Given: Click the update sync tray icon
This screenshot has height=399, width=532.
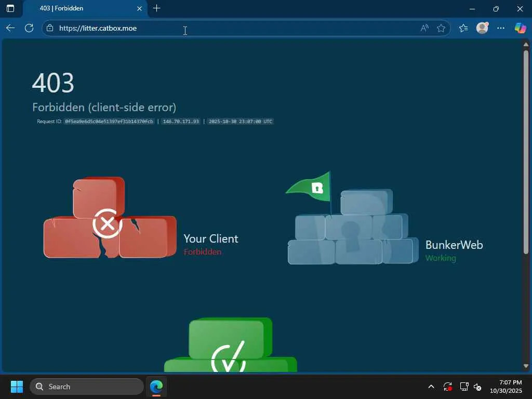Looking at the screenshot, I should [447, 387].
